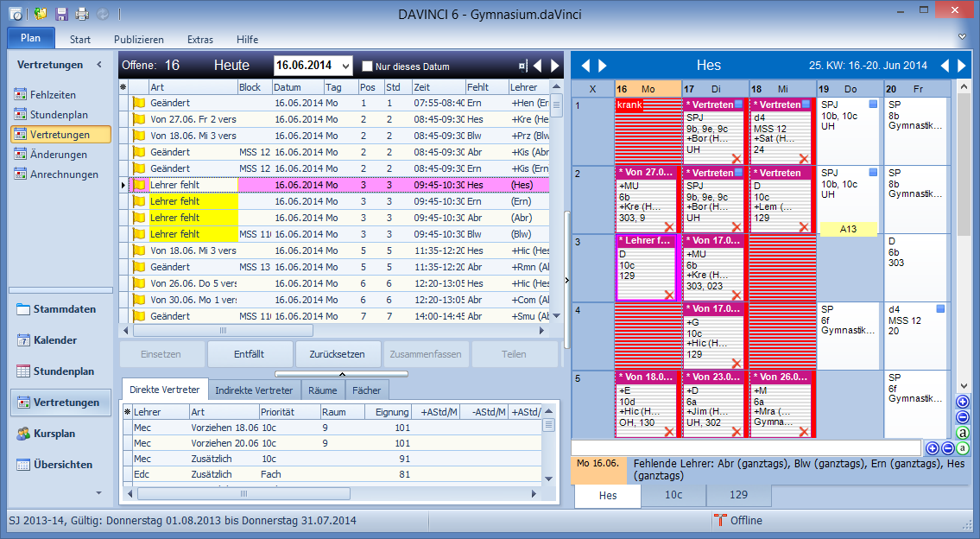980x539 pixels.
Task: Select the 'Edc Zusätzlich Fach' row
Action: click(x=333, y=474)
